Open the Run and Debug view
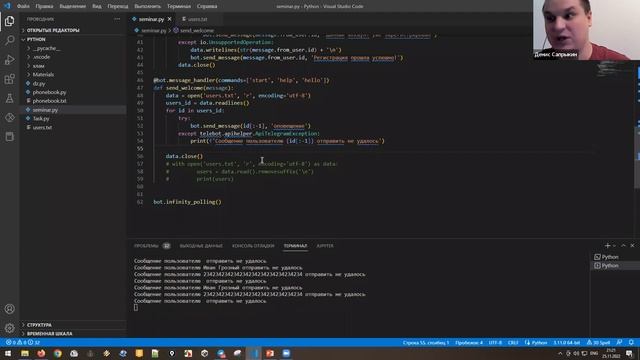 [x=9, y=60]
